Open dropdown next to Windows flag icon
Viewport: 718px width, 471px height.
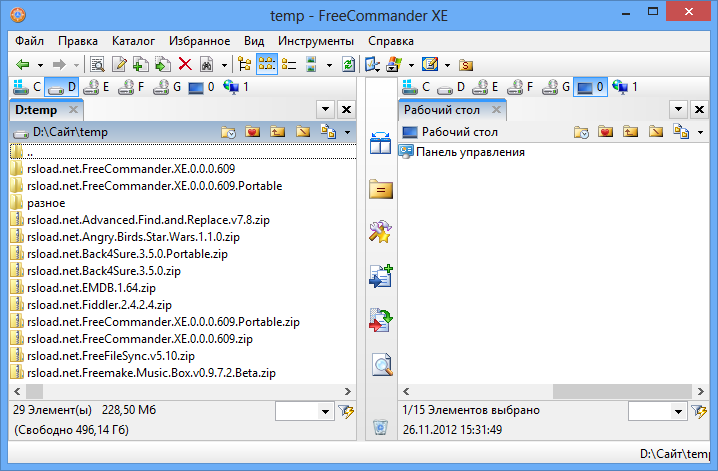pyautogui.click(x=411, y=65)
